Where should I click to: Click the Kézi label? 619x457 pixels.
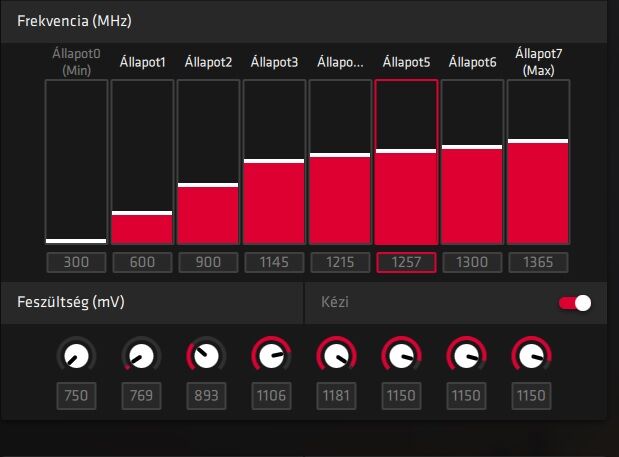pyautogui.click(x=335, y=302)
